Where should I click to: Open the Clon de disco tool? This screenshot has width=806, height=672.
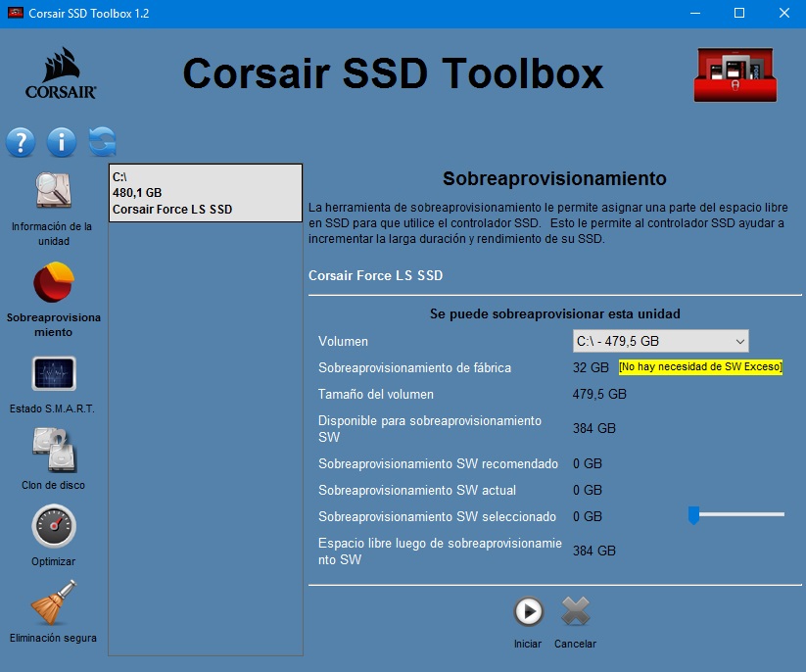[53, 451]
